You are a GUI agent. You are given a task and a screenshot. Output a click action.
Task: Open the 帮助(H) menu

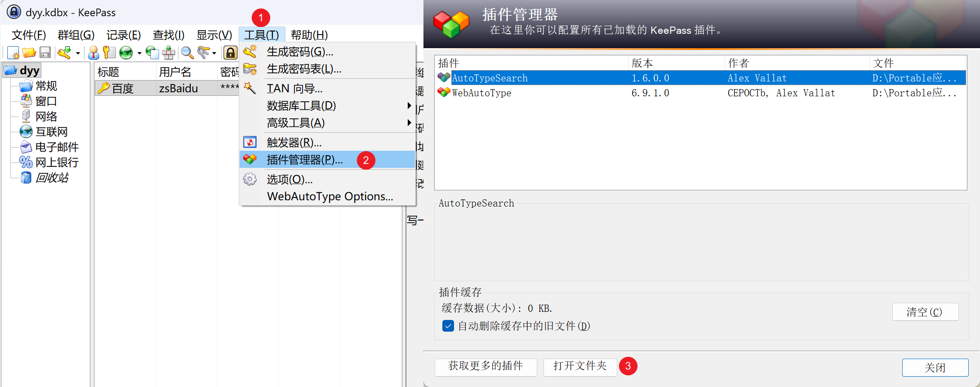[309, 35]
